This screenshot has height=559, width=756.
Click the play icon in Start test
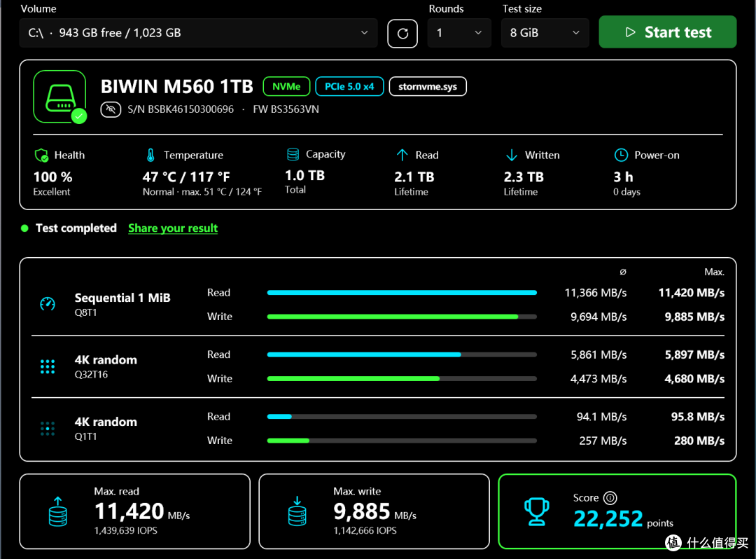tap(630, 32)
